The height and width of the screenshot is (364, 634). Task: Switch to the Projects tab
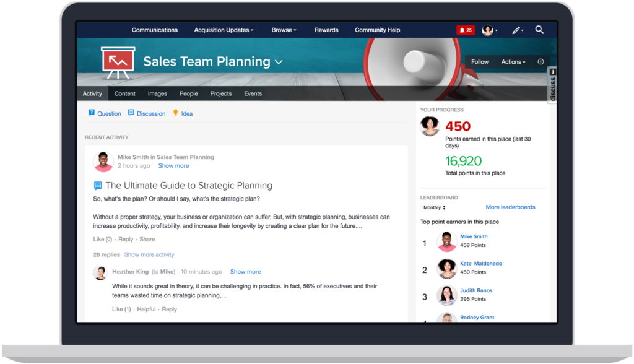(220, 93)
